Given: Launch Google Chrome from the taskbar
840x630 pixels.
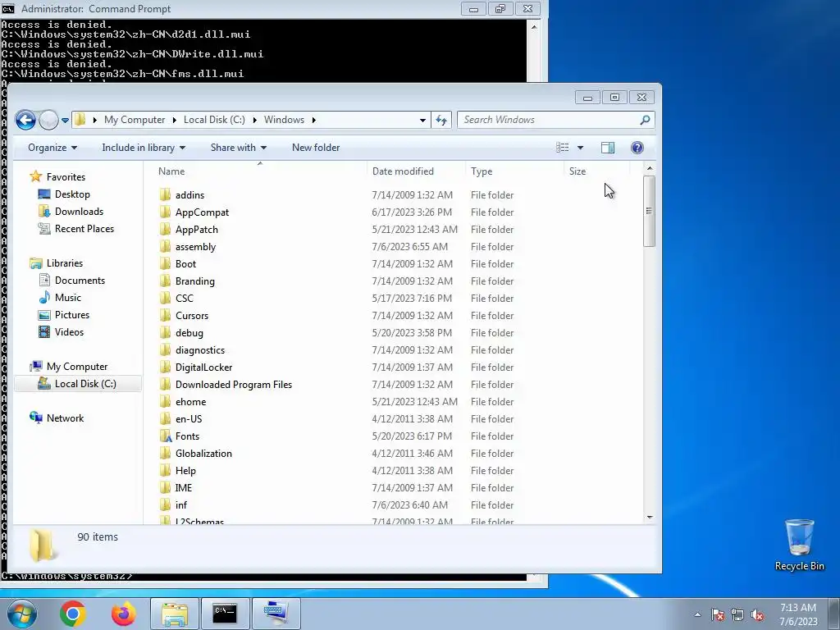Looking at the screenshot, I should tap(73, 614).
